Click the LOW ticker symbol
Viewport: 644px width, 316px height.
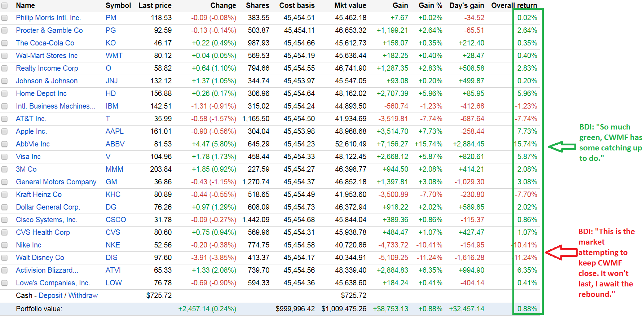point(114,283)
